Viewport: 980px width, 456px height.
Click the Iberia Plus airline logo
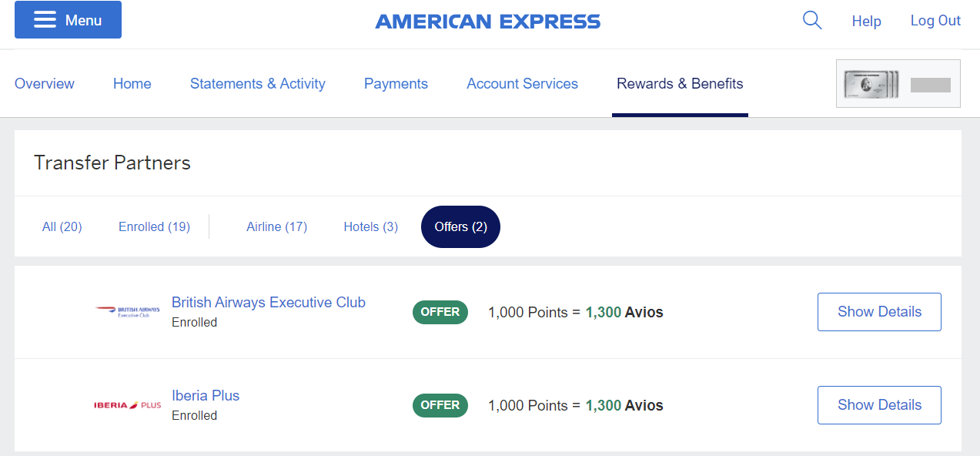[x=126, y=404]
